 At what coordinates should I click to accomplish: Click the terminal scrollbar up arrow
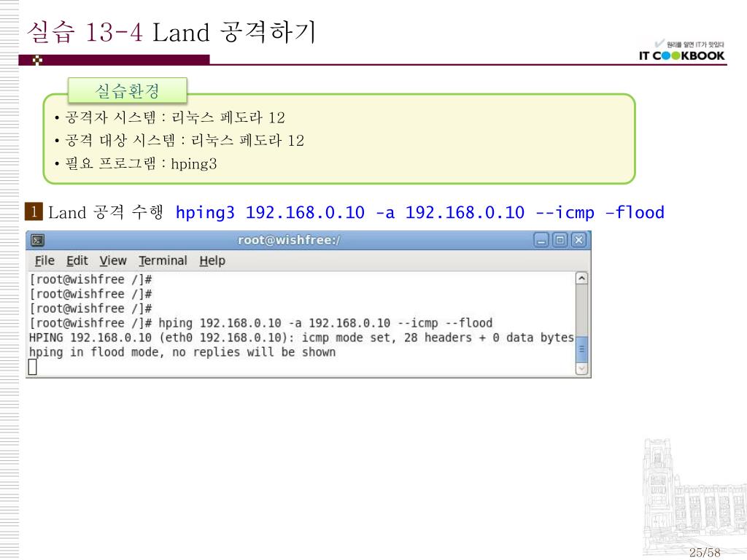(x=581, y=278)
